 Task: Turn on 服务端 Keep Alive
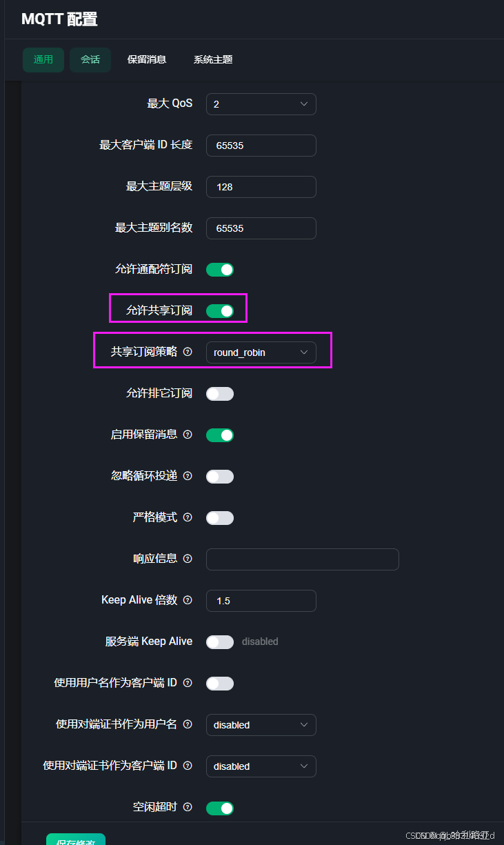[219, 642]
